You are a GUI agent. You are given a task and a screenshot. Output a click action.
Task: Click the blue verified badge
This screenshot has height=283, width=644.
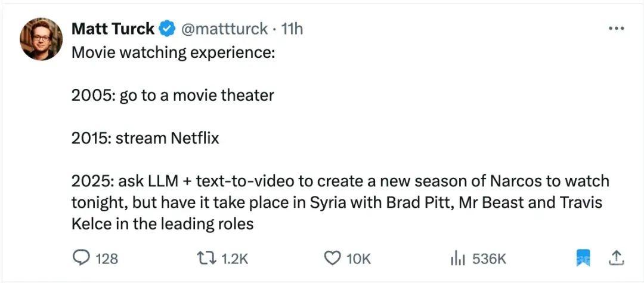(x=168, y=29)
